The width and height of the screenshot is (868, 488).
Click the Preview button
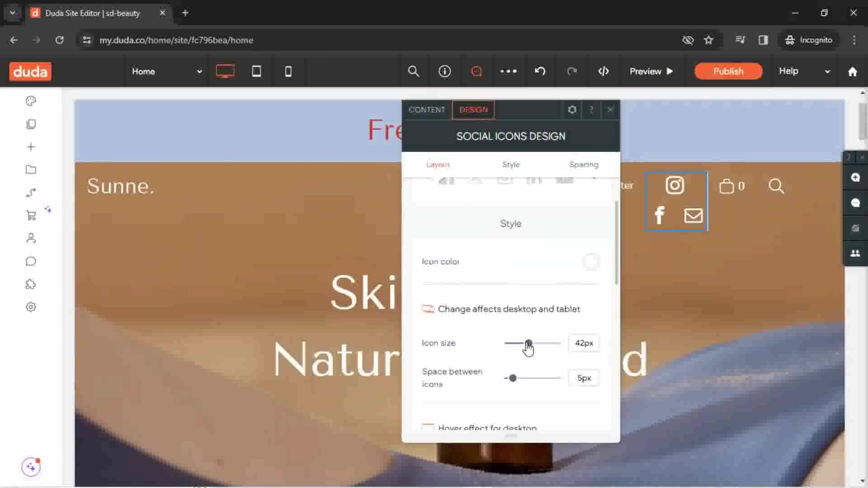pos(651,71)
